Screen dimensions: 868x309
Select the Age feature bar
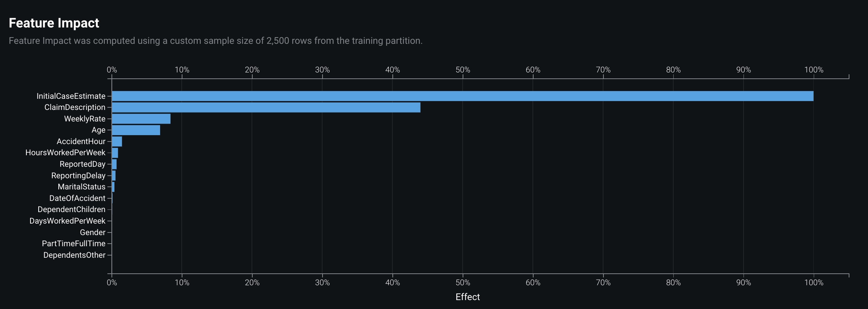point(136,130)
